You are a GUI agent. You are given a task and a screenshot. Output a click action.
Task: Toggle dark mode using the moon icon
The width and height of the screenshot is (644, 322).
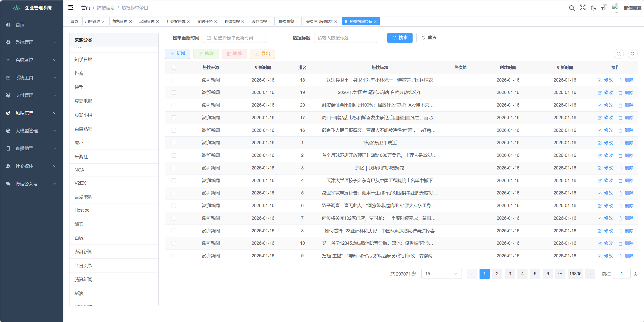pos(593,8)
